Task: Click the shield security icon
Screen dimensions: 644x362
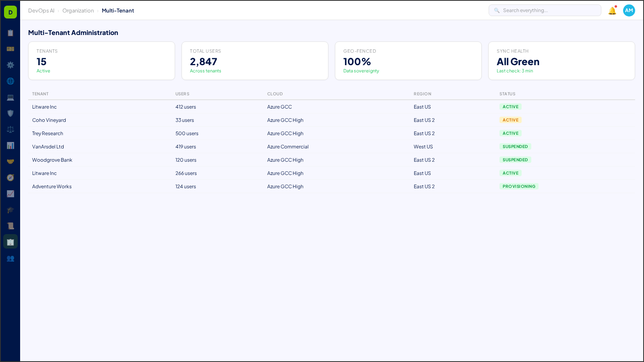Action: [10, 113]
